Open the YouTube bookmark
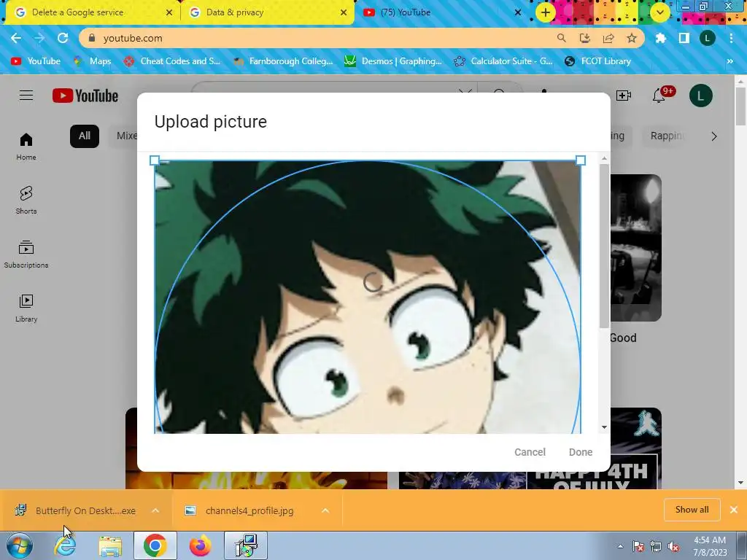 [x=36, y=61]
